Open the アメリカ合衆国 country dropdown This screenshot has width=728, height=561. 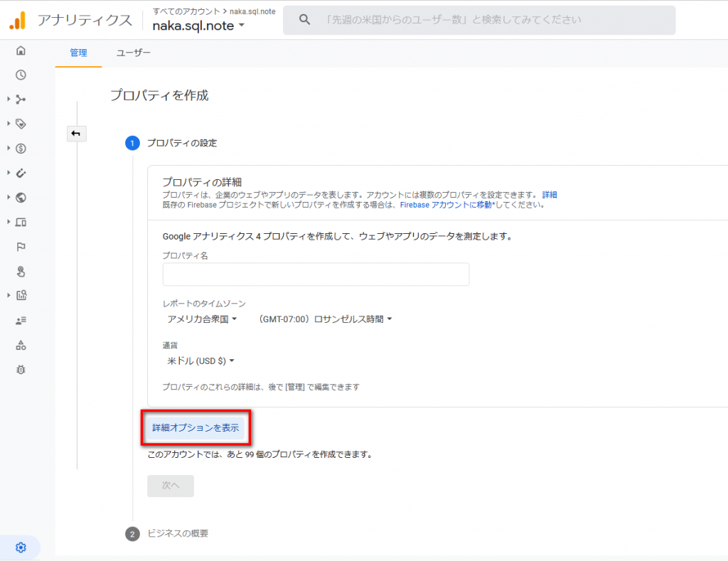202,319
